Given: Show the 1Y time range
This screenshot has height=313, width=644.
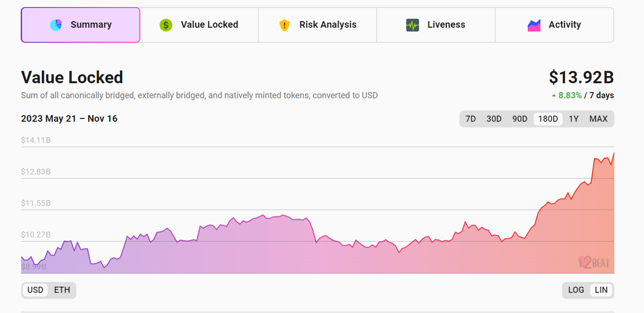Looking at the screenshot, I should [574, 119].
